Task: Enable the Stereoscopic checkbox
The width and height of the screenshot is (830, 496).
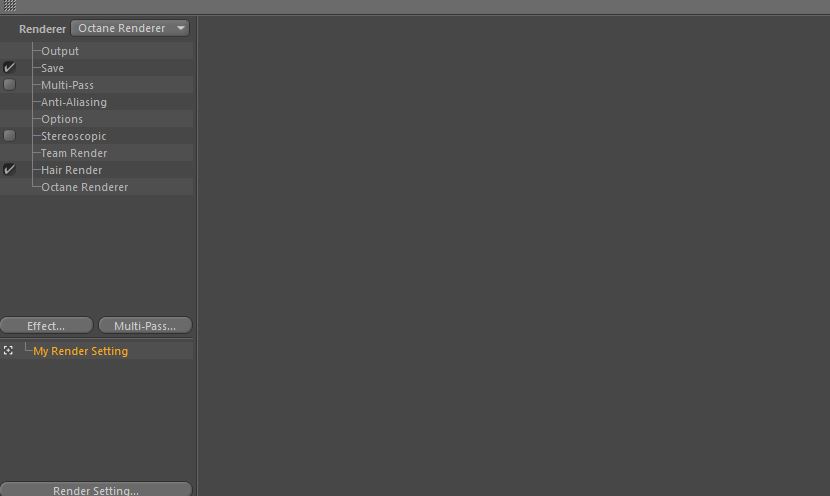Action: click(x=9, y=136)
